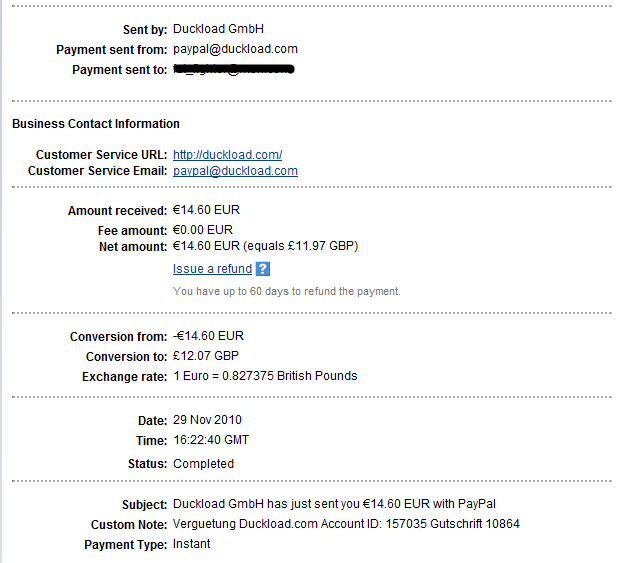
Task: Click the Exchange rate value text
Action: [265, 376]
